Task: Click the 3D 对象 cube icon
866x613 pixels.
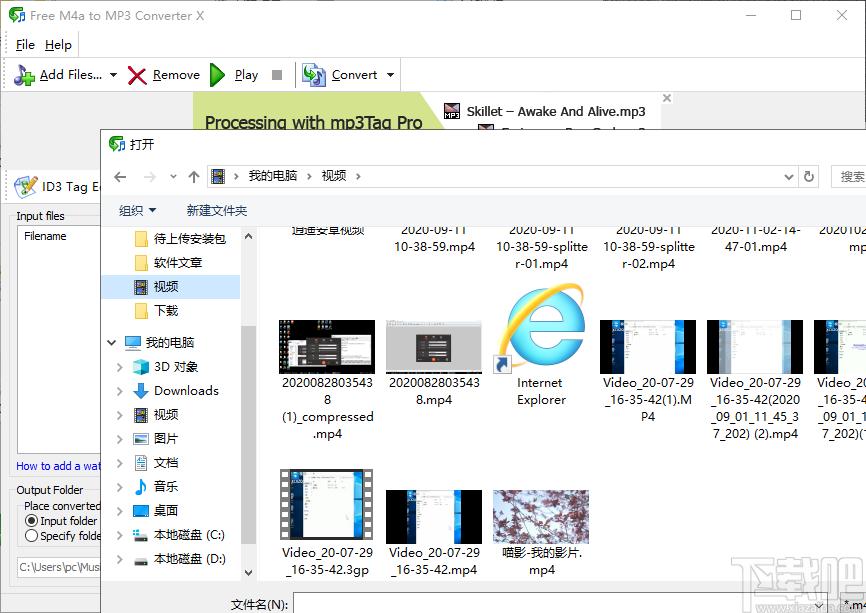Action: 141,367
